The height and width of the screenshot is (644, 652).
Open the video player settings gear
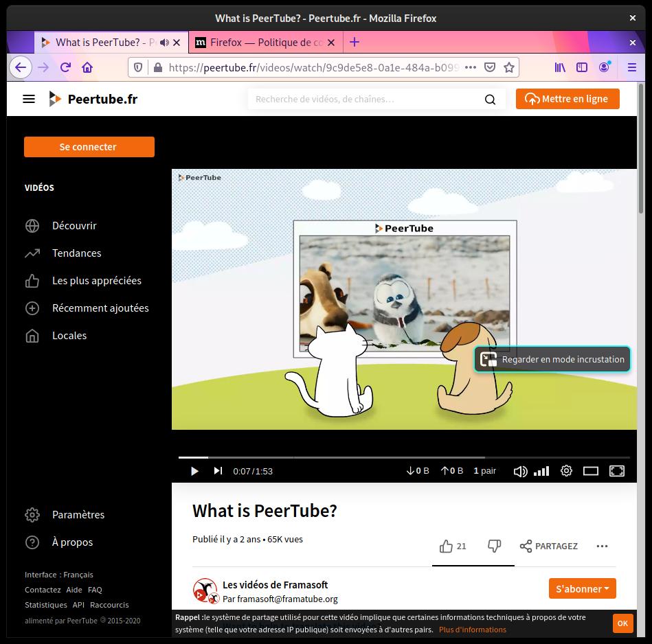(566, 471)
